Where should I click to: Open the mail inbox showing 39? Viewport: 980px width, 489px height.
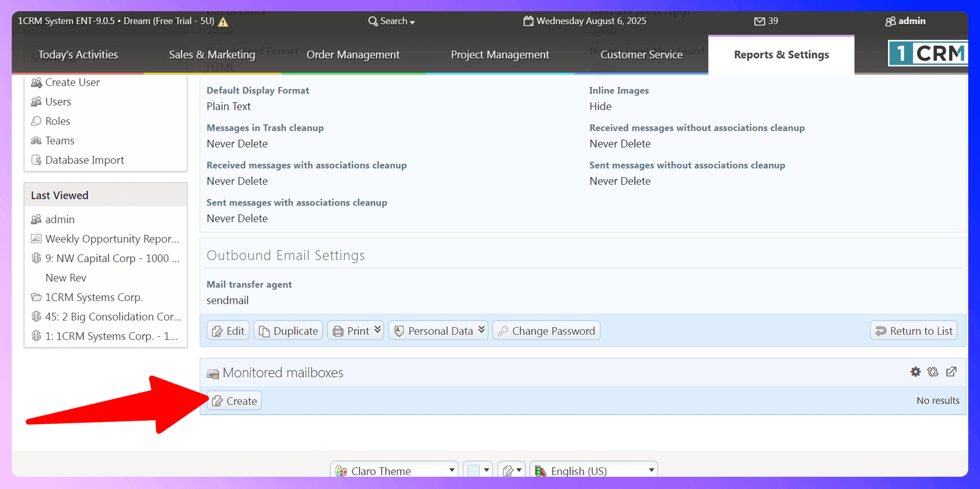[x=766, y=21]
